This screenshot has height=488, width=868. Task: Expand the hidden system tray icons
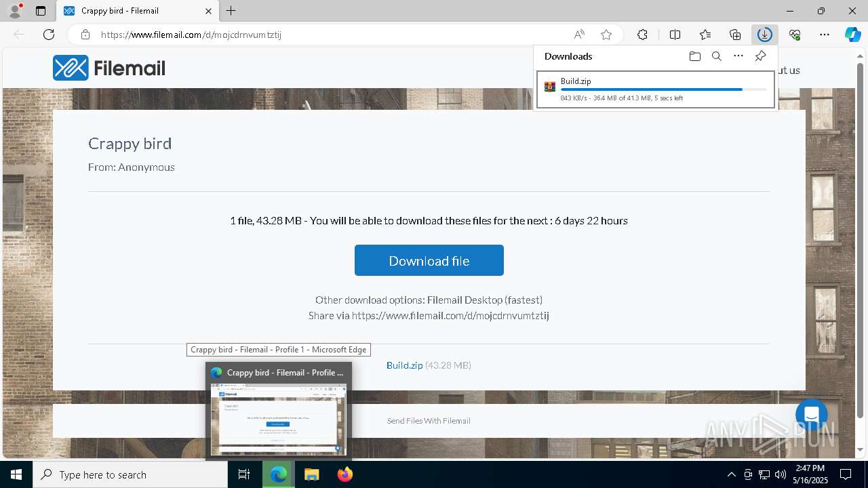point(731,474)
